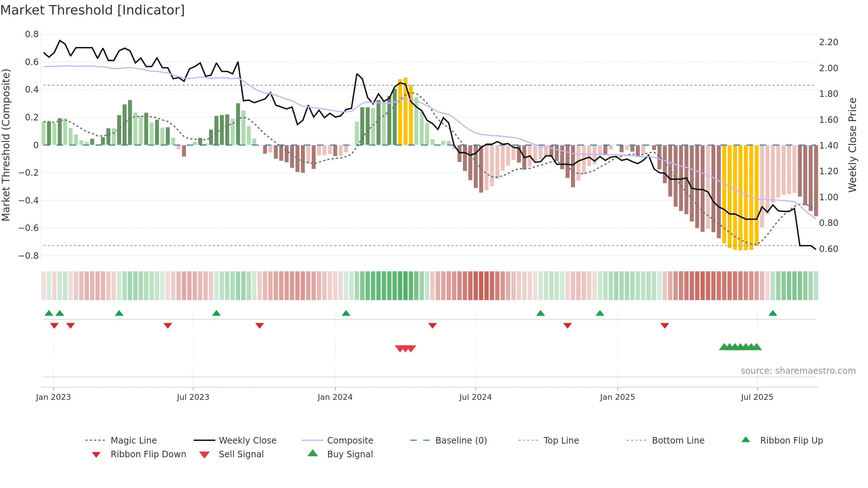Toggle the Sell Signal legend entry
This screenshot has width=868, height=488.
point(231,454)
